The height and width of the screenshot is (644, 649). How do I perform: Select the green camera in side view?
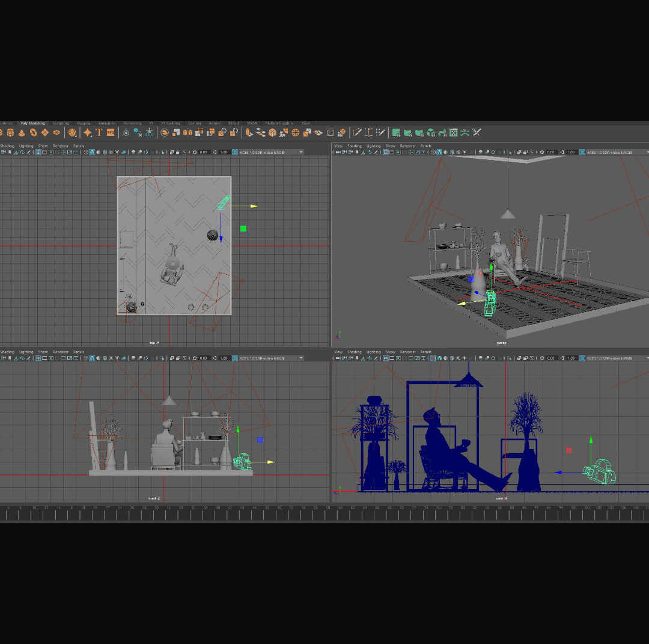[600, 471]
